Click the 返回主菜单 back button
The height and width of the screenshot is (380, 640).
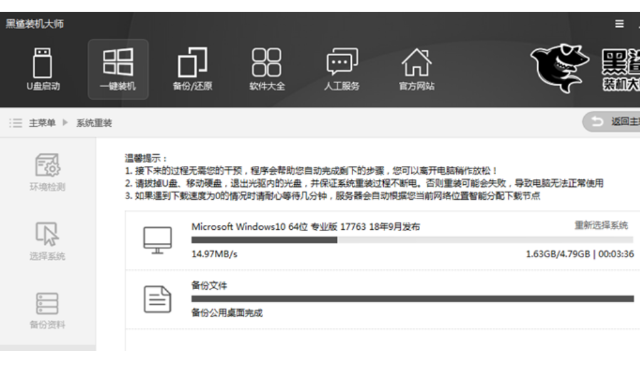click(611, 122)
